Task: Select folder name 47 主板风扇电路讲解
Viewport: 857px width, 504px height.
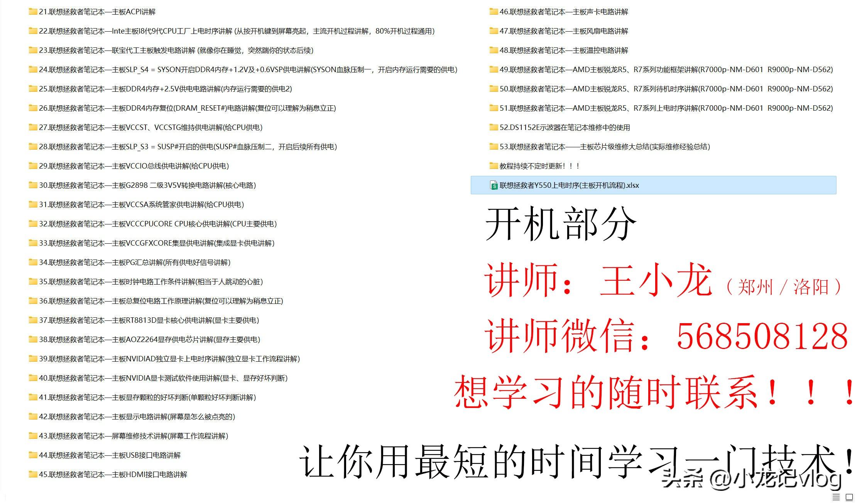Action: (x=564, y=31)
